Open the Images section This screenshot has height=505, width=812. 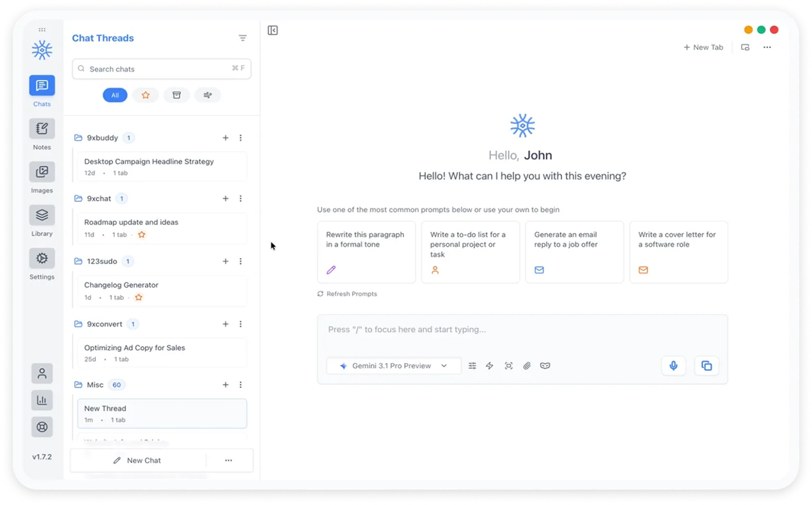pos(42,172)
